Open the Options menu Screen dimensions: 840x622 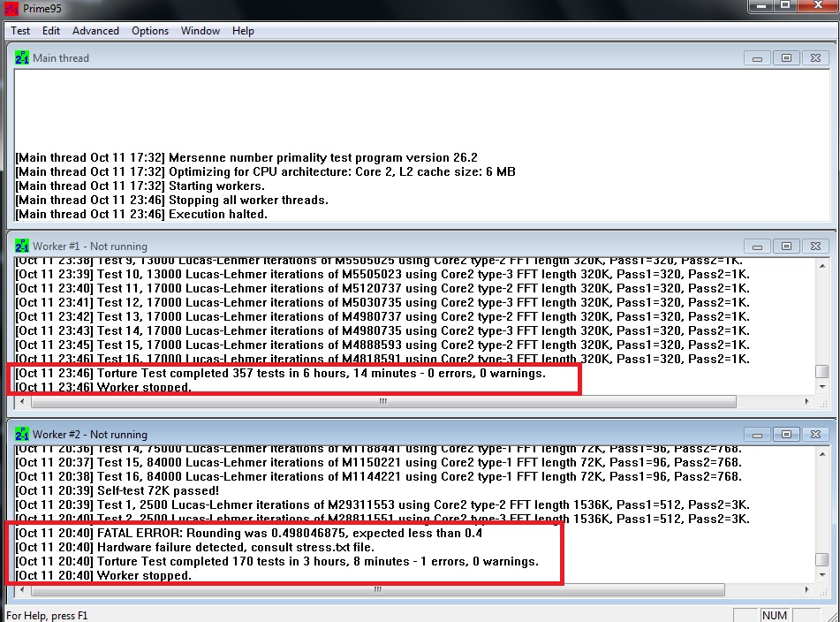150,31
